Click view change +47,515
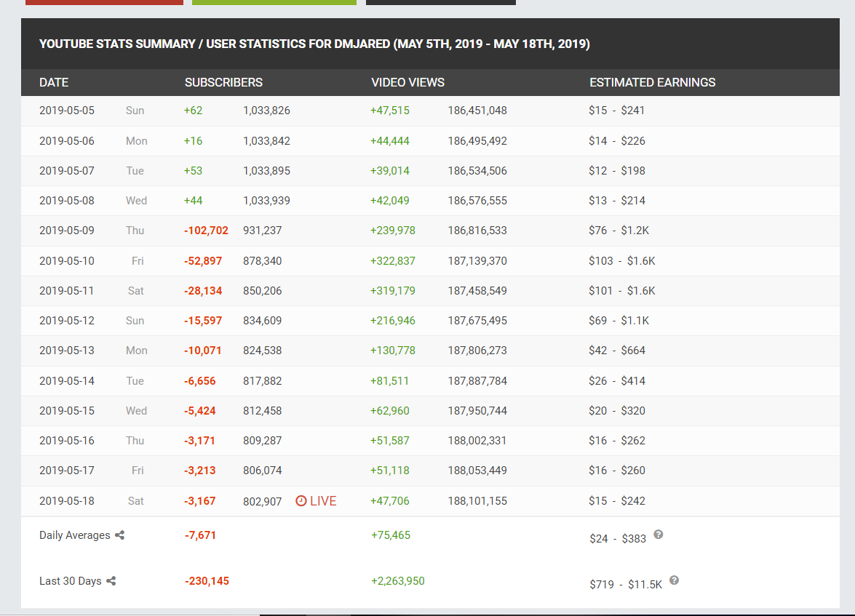The width and height of the screenshot is (855, 616). (x=390, y=111)
